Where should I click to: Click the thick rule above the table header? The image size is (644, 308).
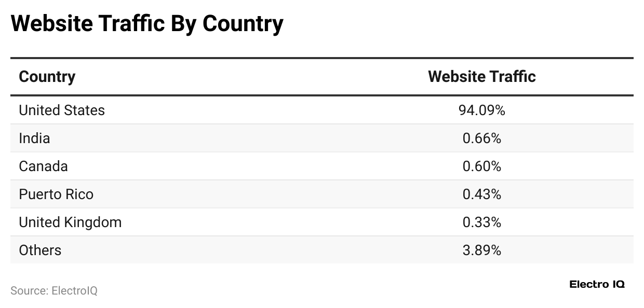coord(322,58)
